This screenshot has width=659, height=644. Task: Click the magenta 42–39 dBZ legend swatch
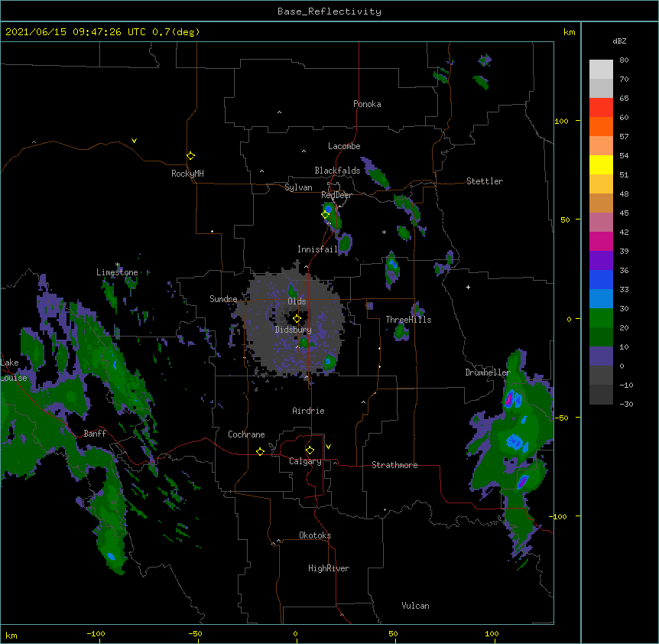(601, 241)
